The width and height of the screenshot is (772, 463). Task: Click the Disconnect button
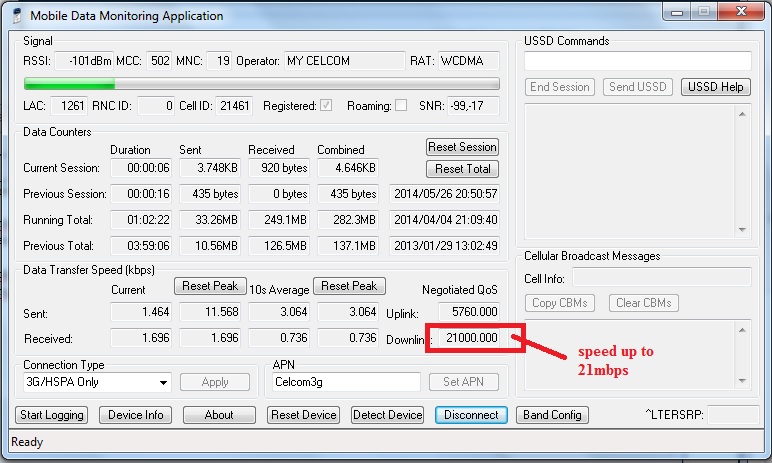point(471,415)
